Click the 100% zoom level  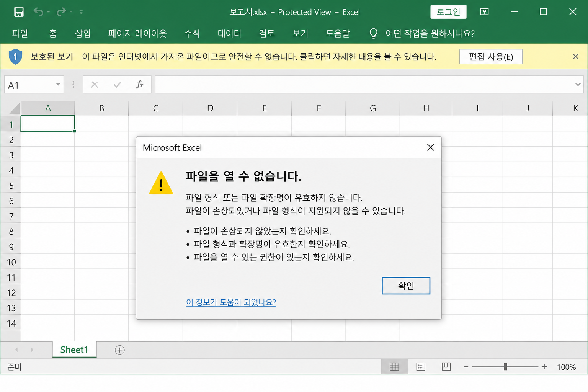(x=566, y=367)
